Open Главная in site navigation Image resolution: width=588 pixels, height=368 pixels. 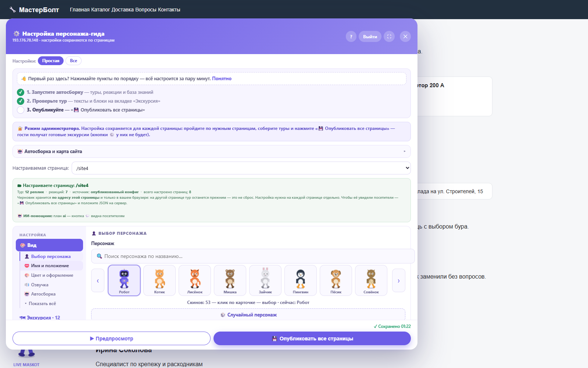pos(80,10)
